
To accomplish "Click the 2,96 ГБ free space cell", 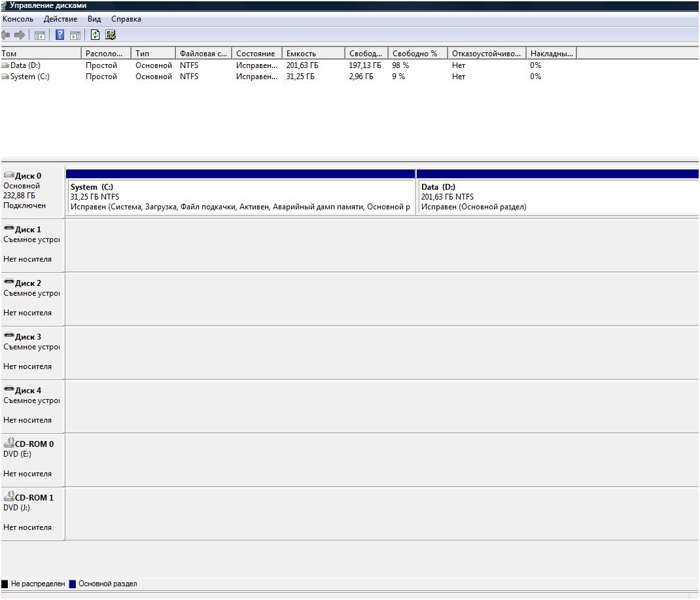I will (x=361, y=77).
